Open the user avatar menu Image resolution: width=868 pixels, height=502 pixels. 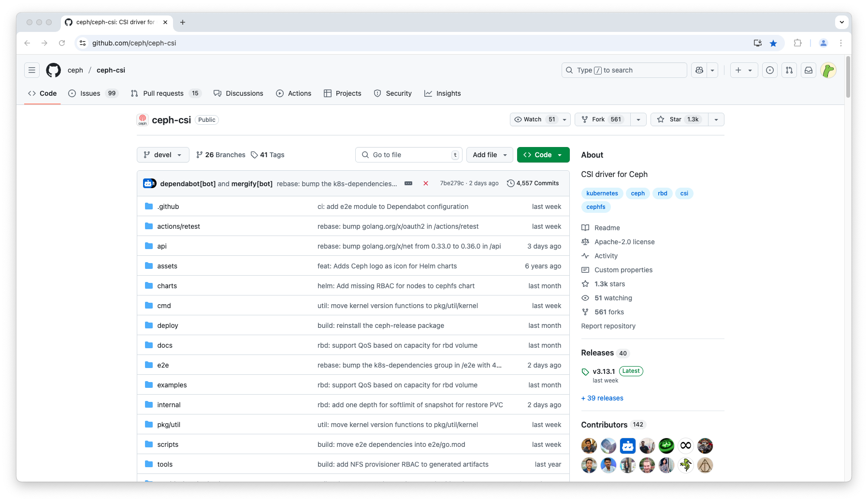click(x=828, y=70)
